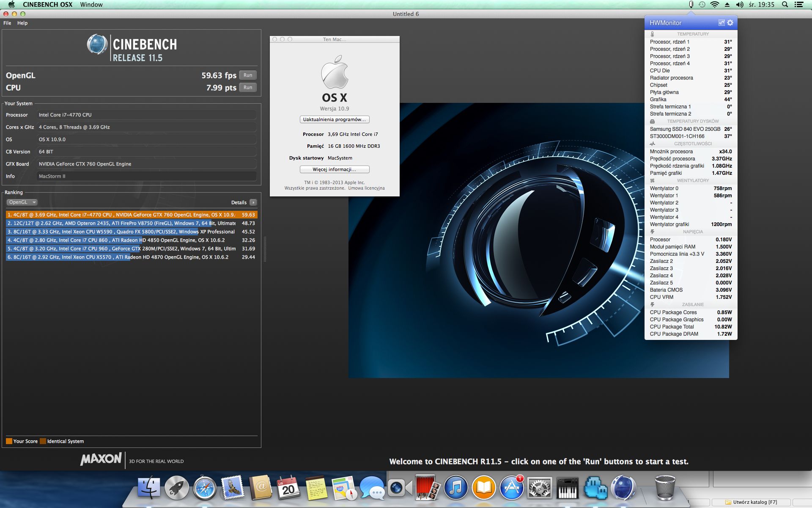
Task: Click the OS value OS X 10.9.0
Action: pos(147,139)
